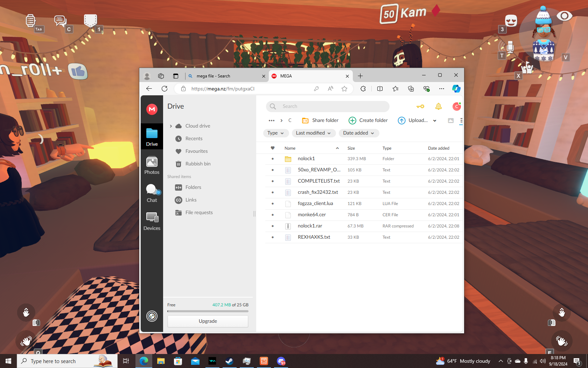Open Steam from the taskbar

click(229, 361)
